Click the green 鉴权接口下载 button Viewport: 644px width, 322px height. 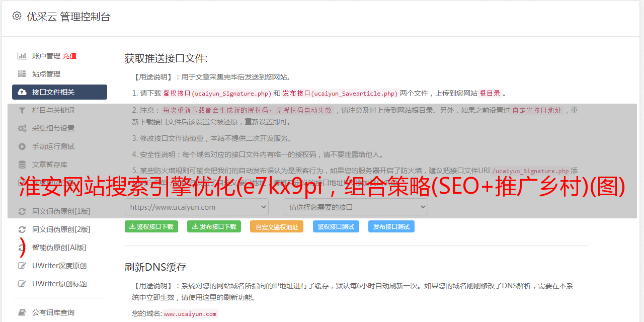pyautogui.click(x=151, y=226)
